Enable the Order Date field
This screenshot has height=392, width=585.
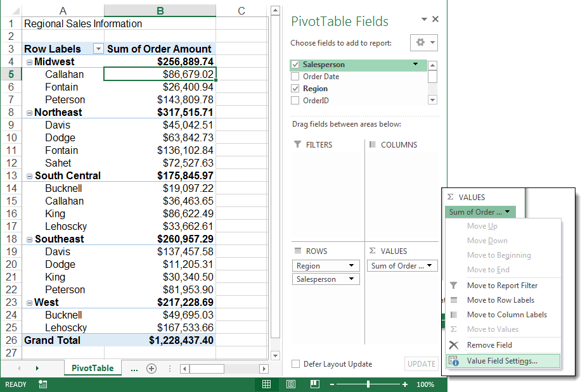coord(295,77)
